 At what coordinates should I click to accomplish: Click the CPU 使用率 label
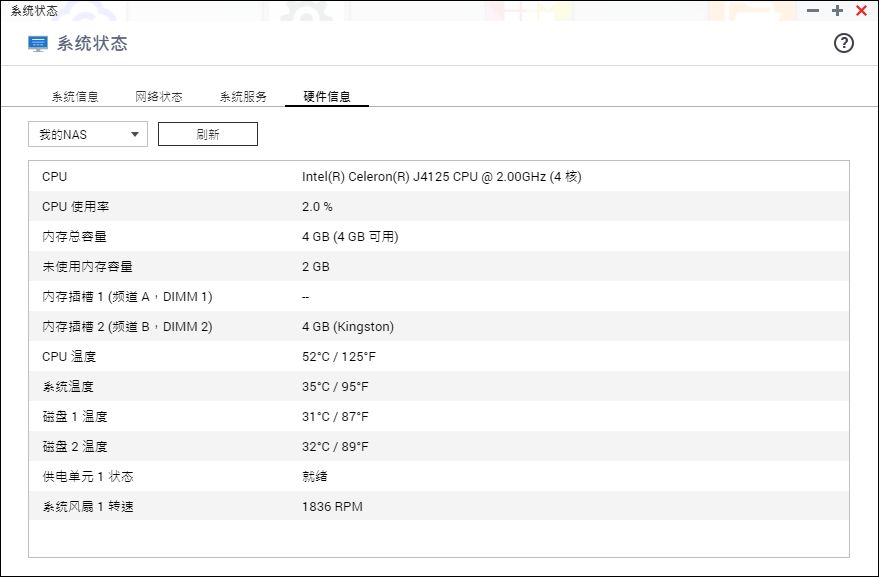75,206
